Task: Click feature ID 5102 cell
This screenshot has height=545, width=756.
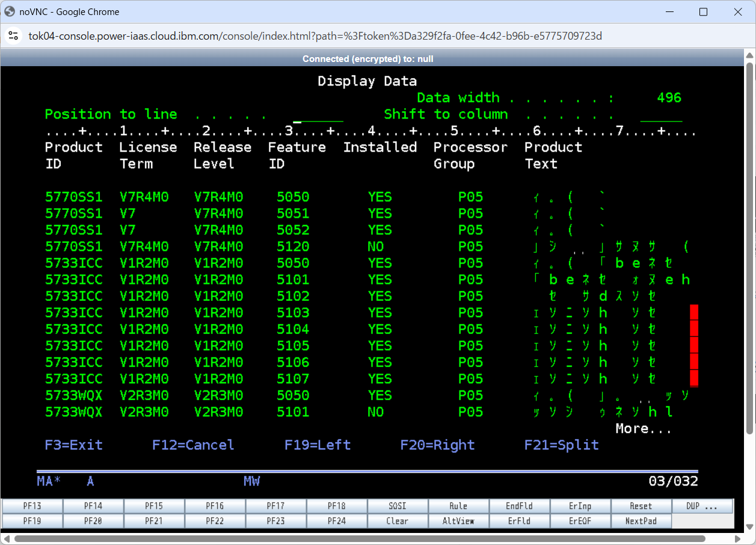Action: (293, 297)
